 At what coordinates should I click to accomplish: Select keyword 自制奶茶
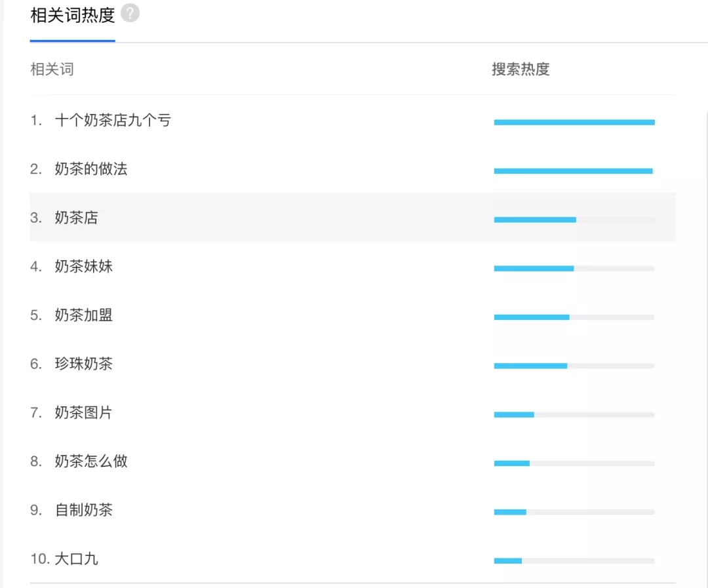tap(84, 510)
